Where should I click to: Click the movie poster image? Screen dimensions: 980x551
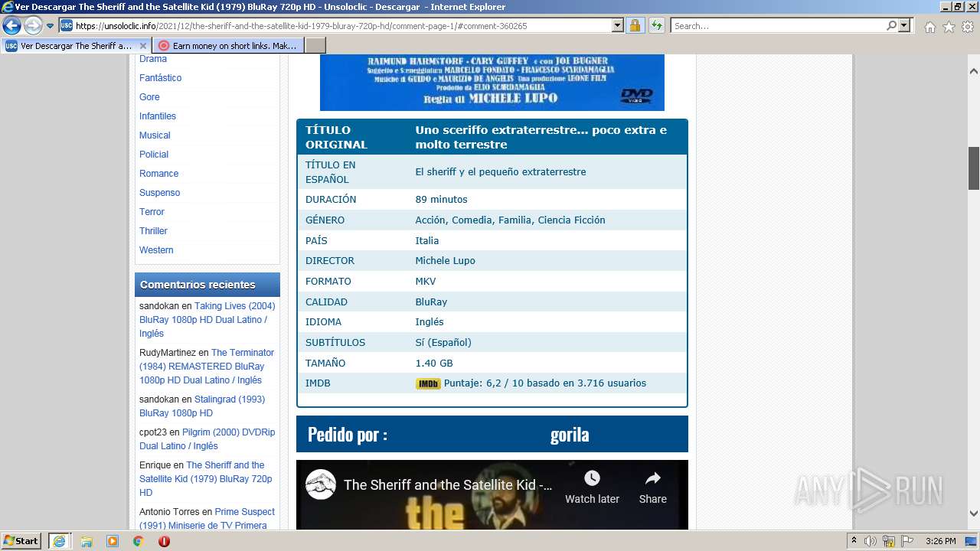point(492,83)
